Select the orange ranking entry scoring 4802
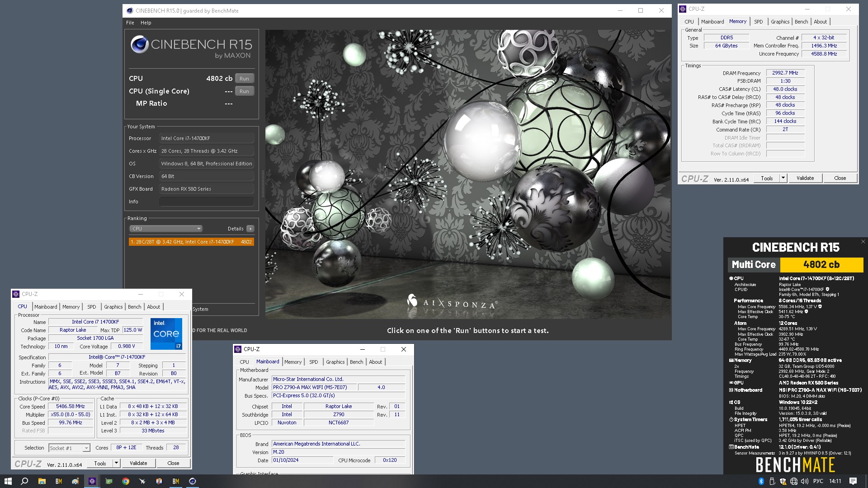This screenshot has width=868, height=488. 191,242
